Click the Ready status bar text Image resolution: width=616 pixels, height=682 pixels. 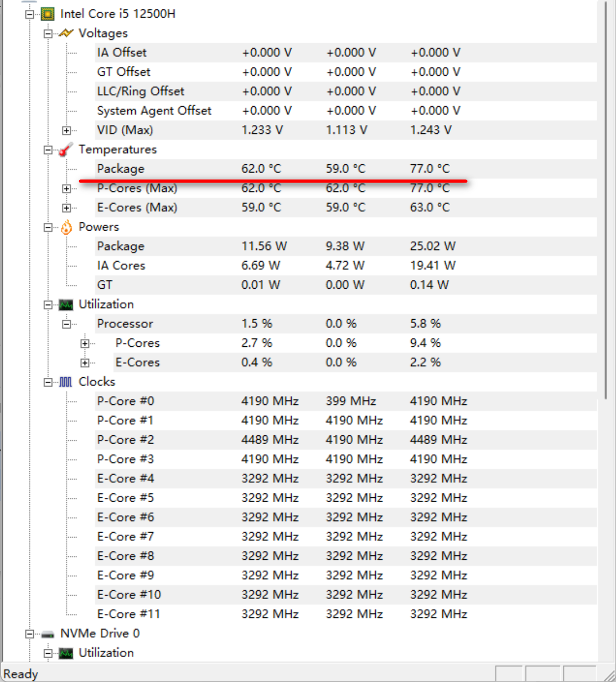click(x=20, y=674)
